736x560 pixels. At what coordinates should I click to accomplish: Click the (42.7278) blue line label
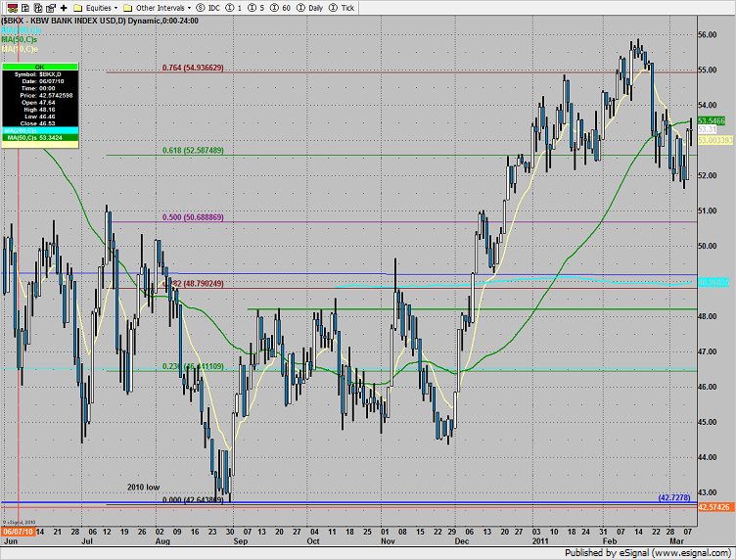(674, 497)
